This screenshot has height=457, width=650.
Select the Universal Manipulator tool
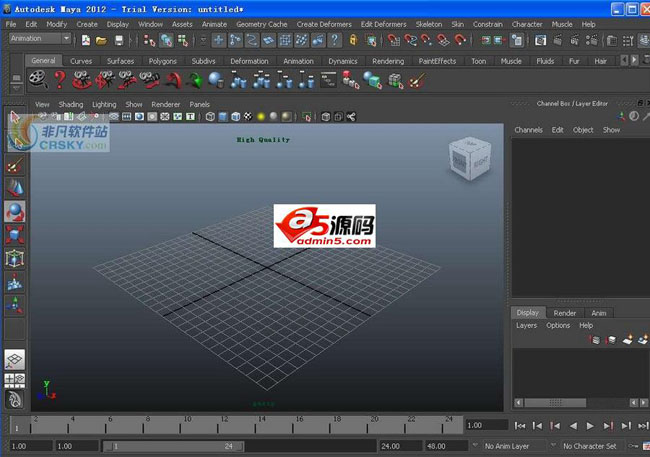pos(15,258)
